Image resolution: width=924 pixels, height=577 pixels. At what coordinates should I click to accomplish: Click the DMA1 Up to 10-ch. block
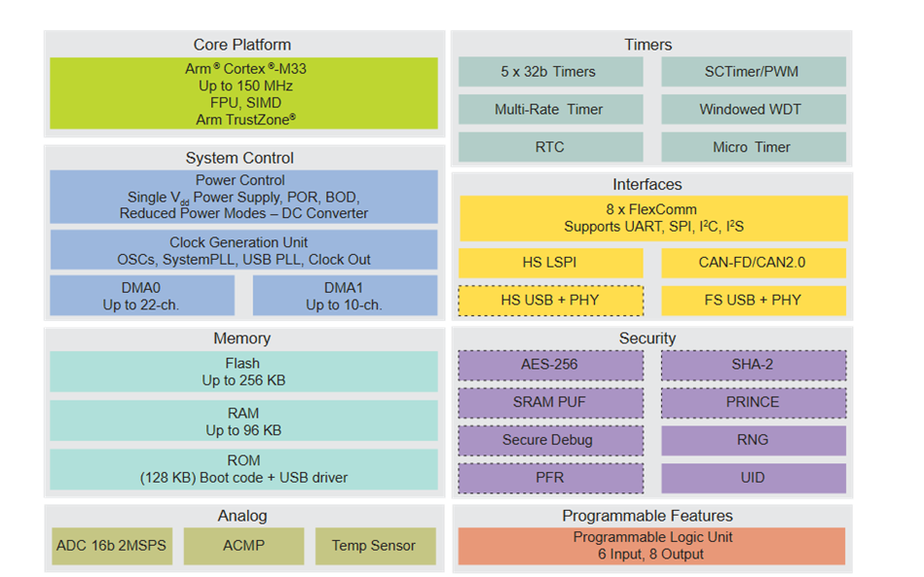click(x=345, y=296)
